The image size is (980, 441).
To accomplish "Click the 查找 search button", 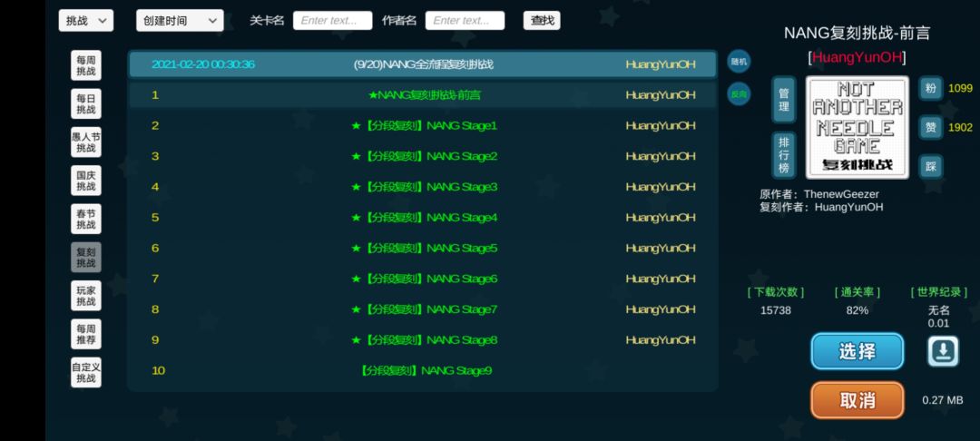I will pyautogui.click(x=542, y=21).
